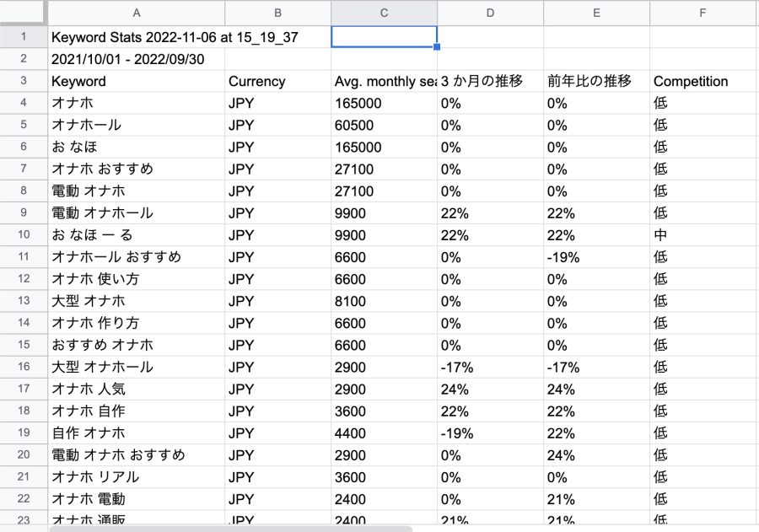759x532 pixels.
Task: Click the 中 competition cell in row 10
Action: (702, 234)
